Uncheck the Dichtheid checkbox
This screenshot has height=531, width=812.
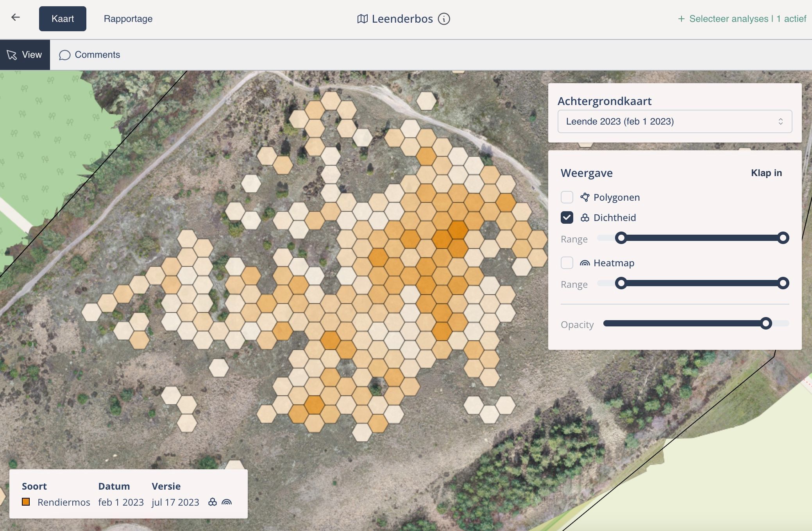[567, 217]
